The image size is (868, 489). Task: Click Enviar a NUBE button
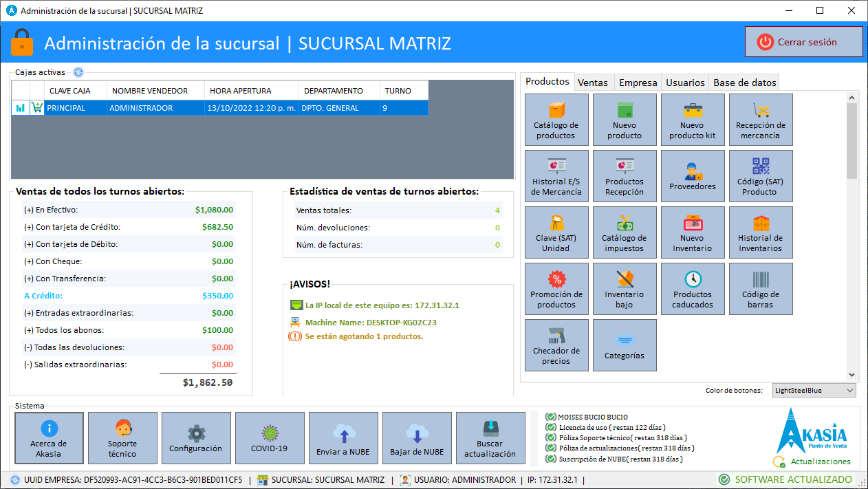coord(343,438)
